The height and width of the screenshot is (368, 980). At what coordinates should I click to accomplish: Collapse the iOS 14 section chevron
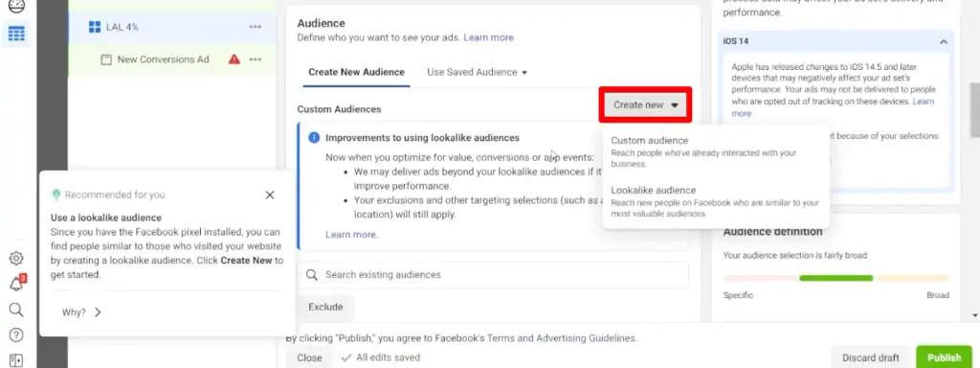point(943,42)
